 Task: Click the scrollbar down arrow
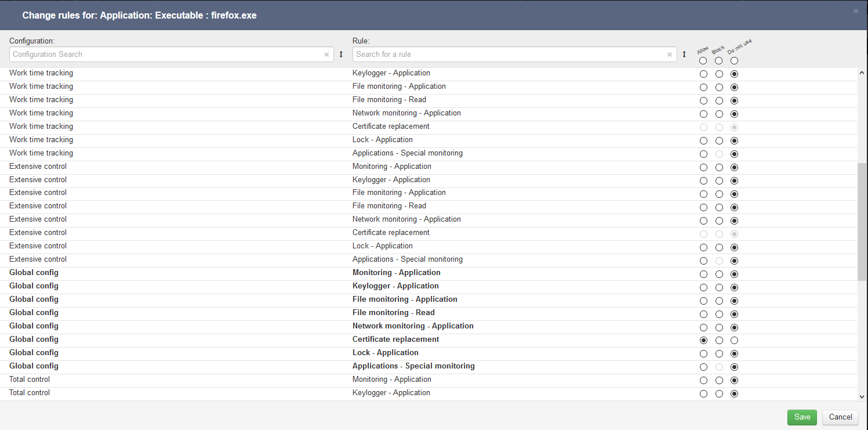coord(862,396)
